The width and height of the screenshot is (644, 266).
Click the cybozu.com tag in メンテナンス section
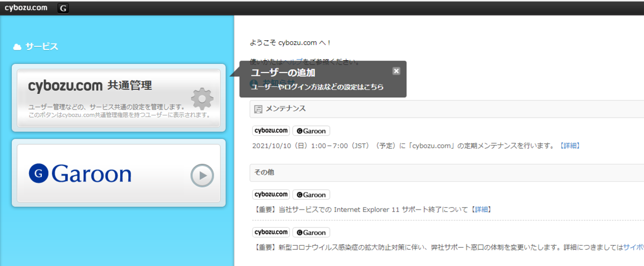point(271,131)
